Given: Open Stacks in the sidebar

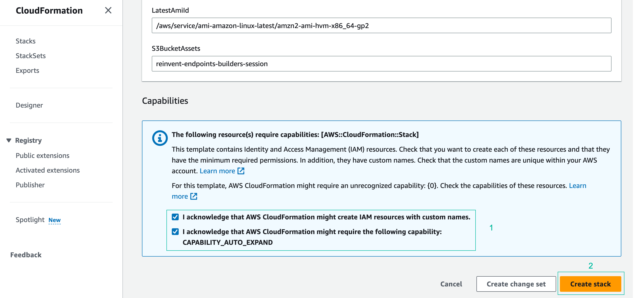Looking at the screenshot, I should coord(26,41).
